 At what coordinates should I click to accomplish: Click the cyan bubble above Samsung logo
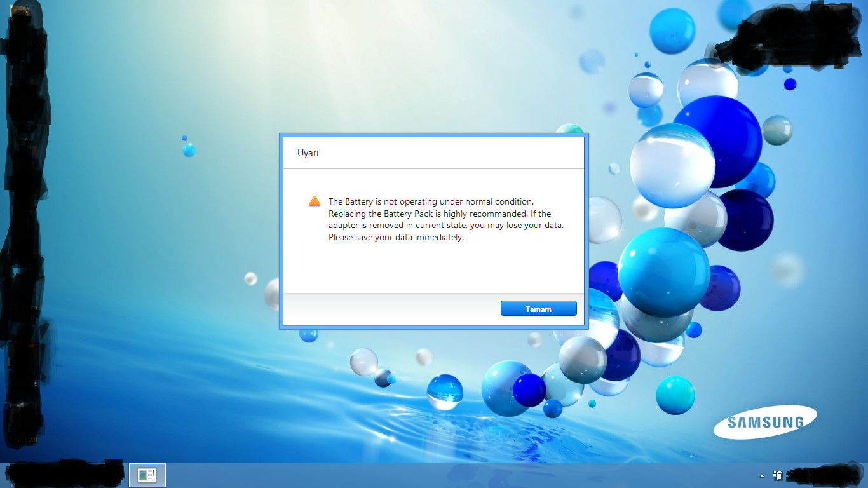[x=675, y=395]
